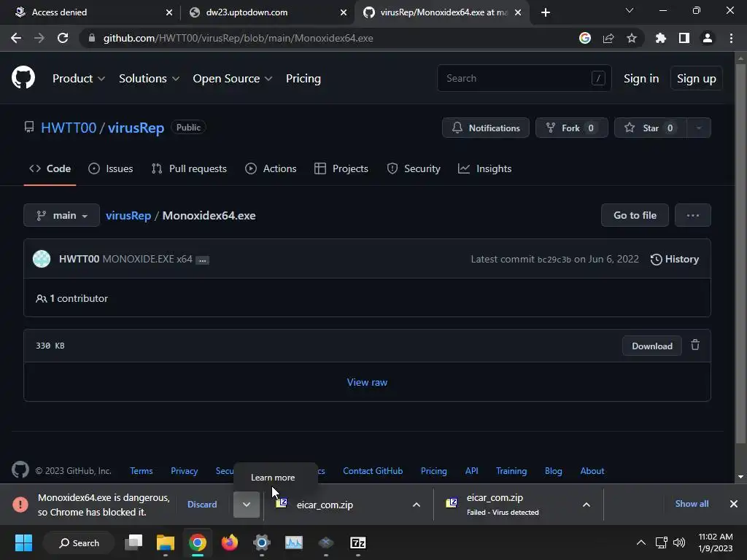Click Show all downloads

[692, 504]
